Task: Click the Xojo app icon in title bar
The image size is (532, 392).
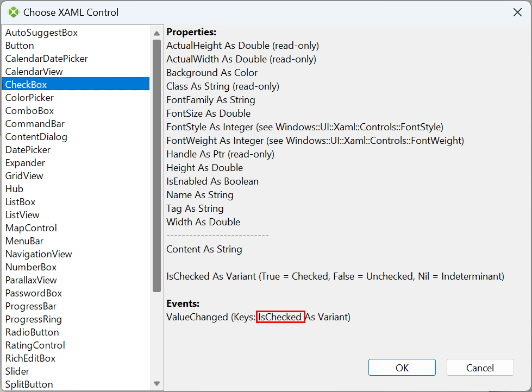Action: coord(14,12)
